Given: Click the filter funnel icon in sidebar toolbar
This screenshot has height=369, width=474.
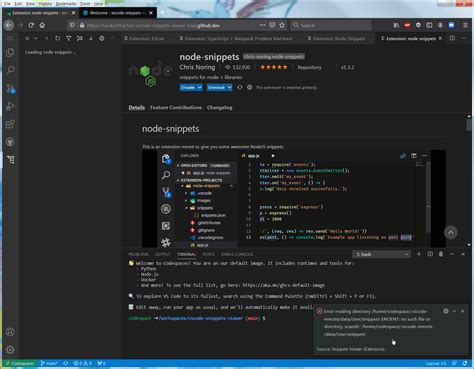Looking at the screenshot, I should click(68, 38).
